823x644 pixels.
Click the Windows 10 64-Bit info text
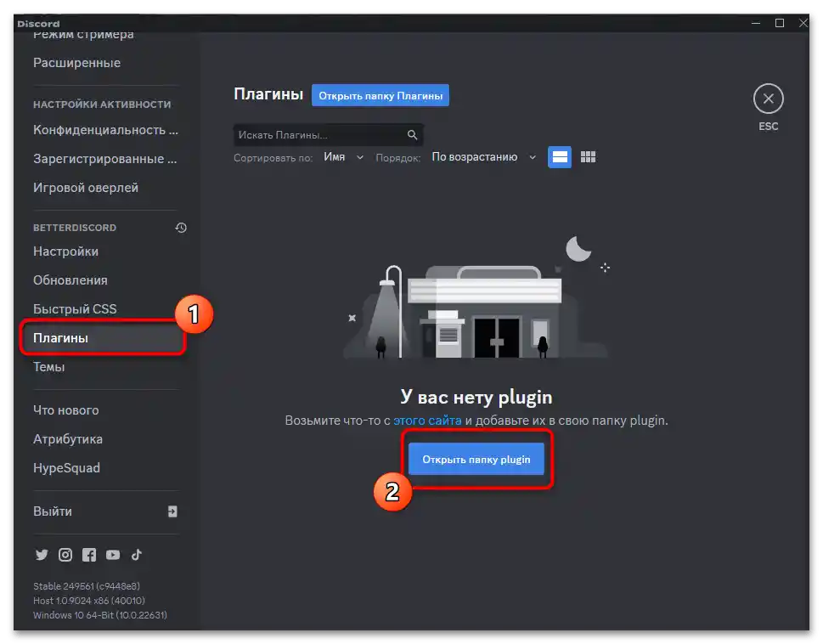coord(99,614)
